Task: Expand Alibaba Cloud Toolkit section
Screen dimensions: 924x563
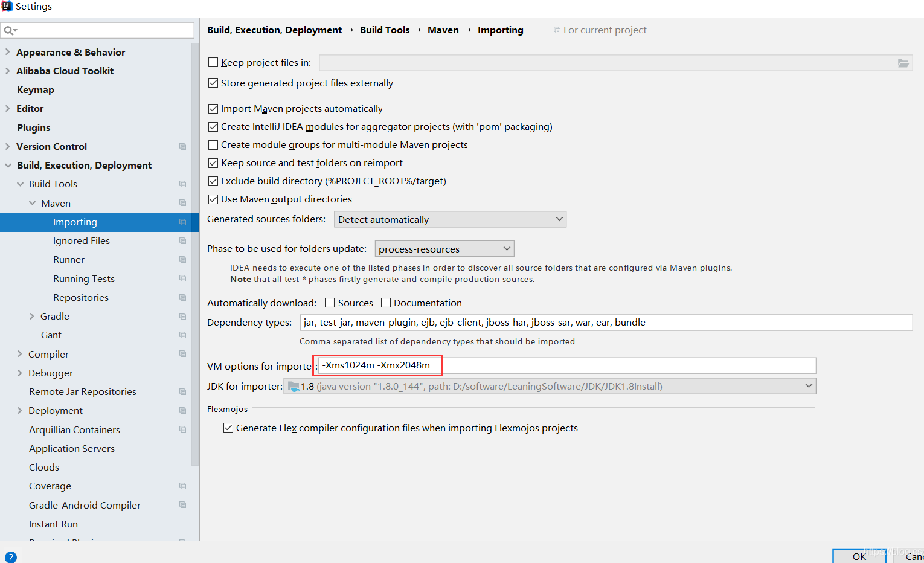Action: pyautogui.click(x=8, y=71)
